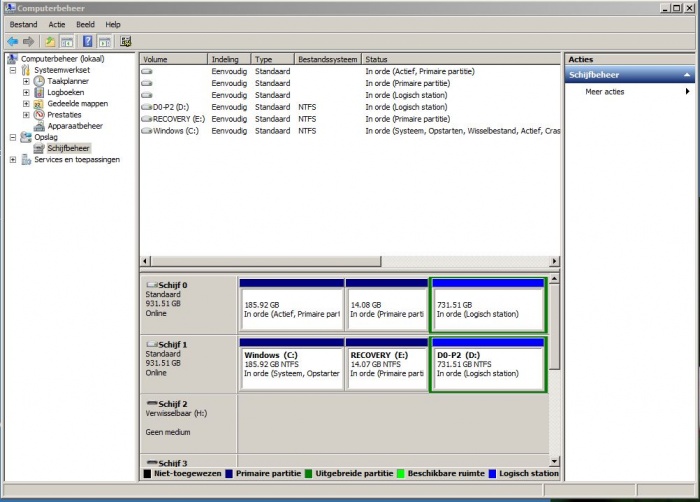Click Meer acties in Acties pane

pos(604,91)
